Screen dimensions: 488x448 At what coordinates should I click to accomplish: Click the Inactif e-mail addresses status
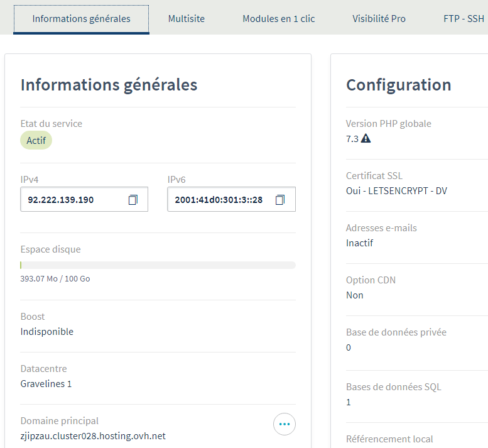pos(359,243)
